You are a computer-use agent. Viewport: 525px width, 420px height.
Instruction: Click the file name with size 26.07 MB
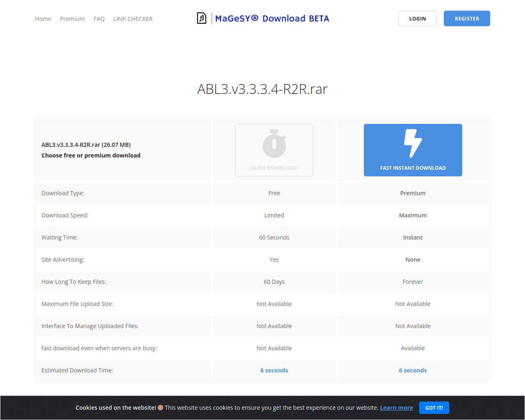pyautogui.click(x=86, y=145)
